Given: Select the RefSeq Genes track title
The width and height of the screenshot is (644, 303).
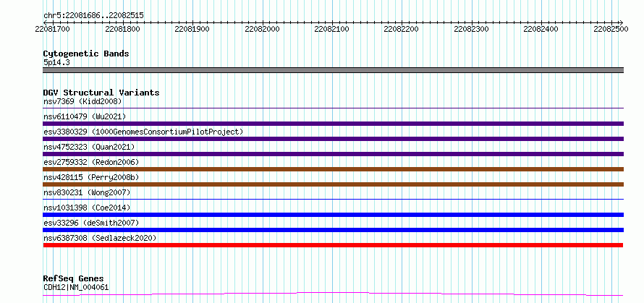Looking at the screenshot, I should coord(74,279).
